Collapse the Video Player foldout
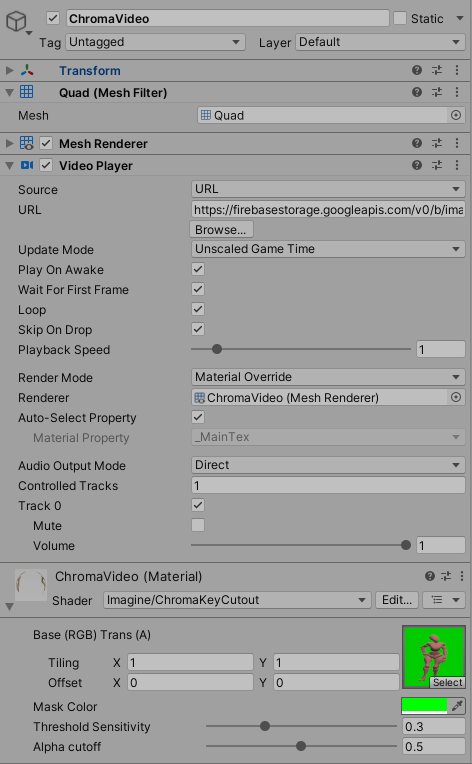472x764 pixels. coord(9,166)
